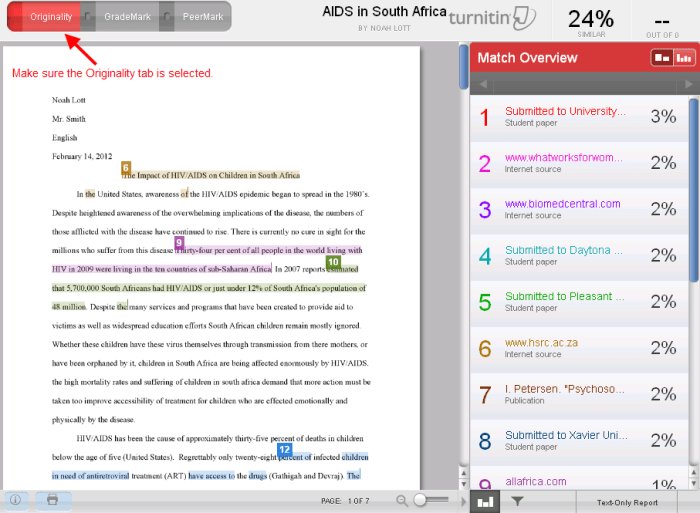
Task: Show Match Overview summary view icon
Action: (x=662, y=58)
